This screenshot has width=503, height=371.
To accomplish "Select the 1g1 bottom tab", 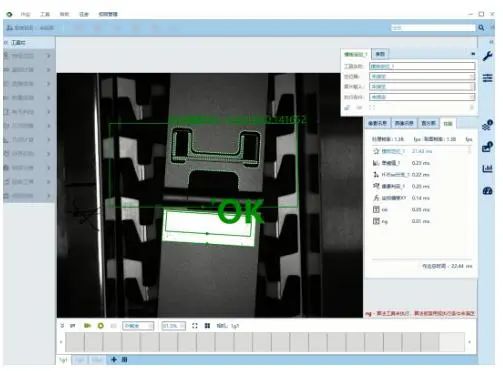I will pyautogui.click(x=63, y=360).
